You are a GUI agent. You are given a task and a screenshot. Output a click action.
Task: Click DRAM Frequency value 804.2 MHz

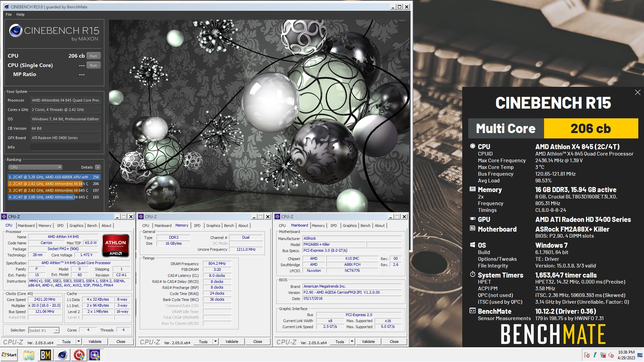(217, 263)
